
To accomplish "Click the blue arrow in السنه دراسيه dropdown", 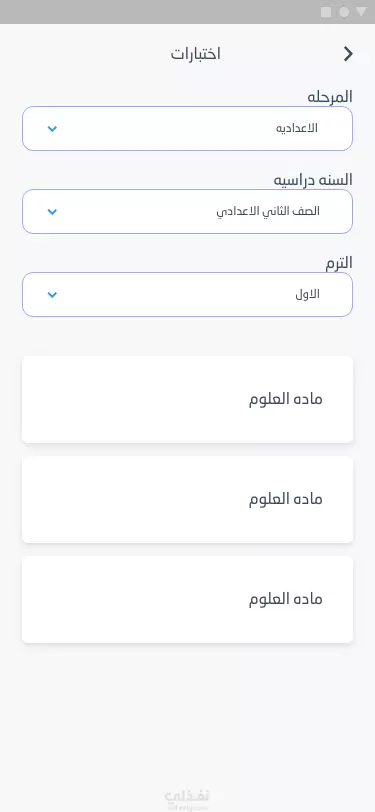I will tap(52, 212).
